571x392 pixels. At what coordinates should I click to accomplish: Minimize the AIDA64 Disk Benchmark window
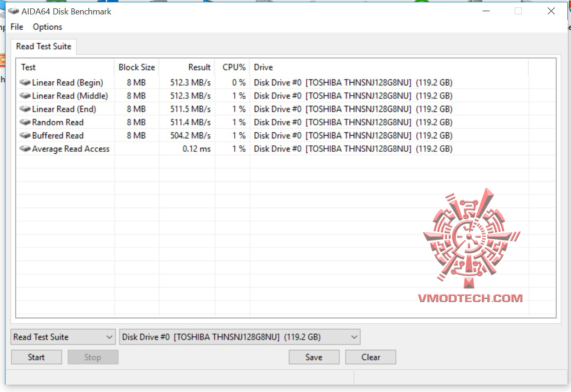click(486, 11)
